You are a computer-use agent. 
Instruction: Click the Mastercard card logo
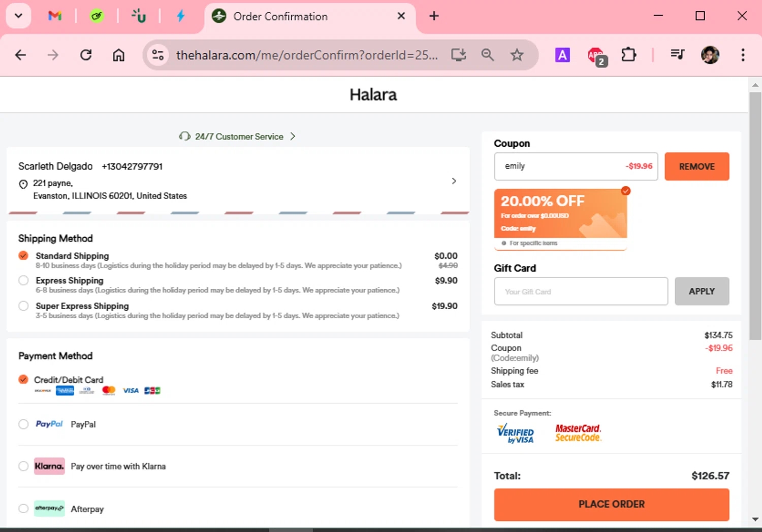(109, 390)
